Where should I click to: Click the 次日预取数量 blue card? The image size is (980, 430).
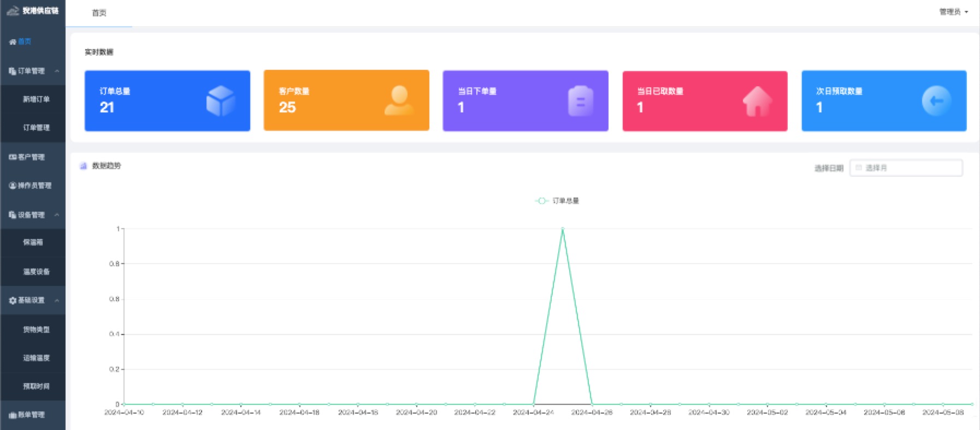(x=884, y=100)
